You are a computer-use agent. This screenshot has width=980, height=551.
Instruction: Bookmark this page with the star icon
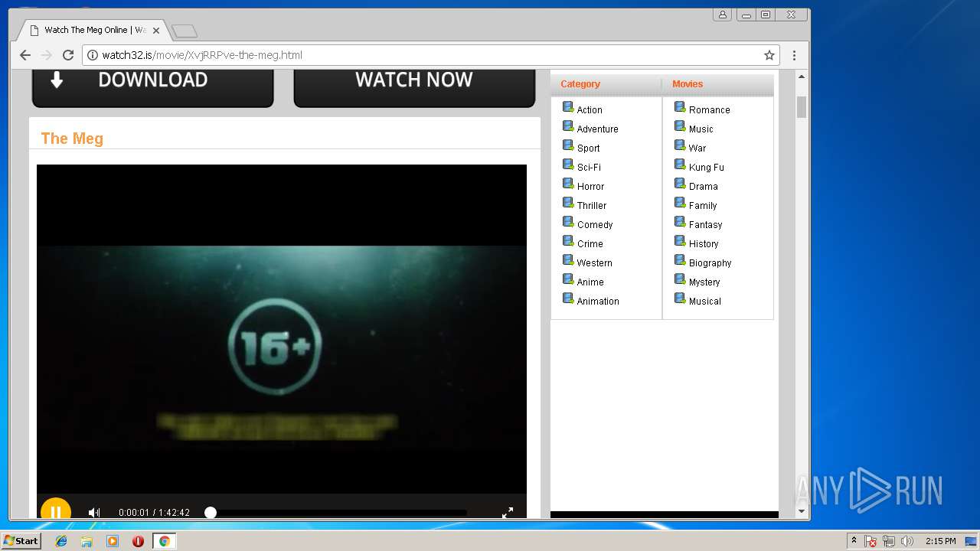tap(769, 55)
